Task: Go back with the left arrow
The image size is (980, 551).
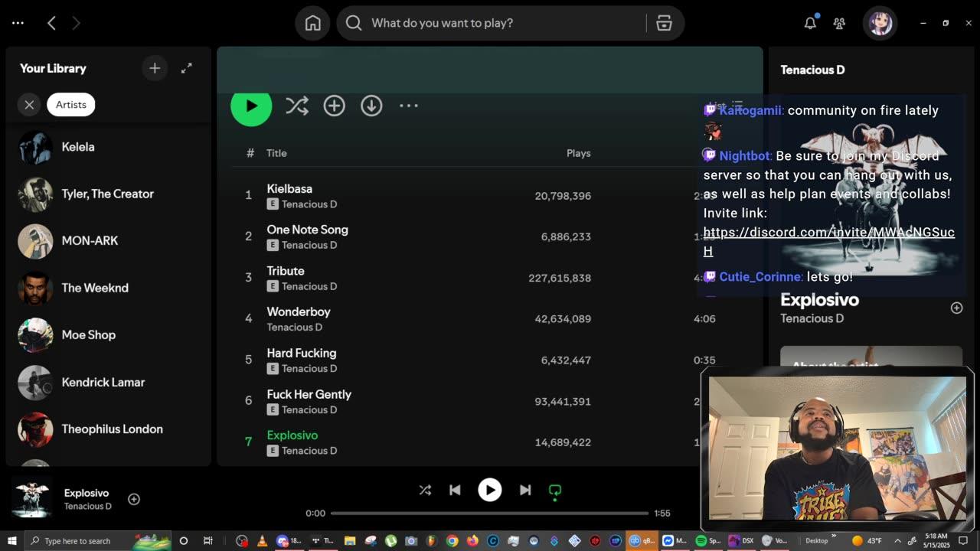Action: coord(51,23)
